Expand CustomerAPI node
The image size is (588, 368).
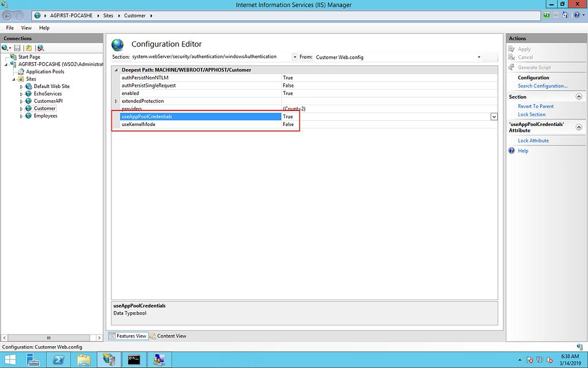(x=21, y=101)
